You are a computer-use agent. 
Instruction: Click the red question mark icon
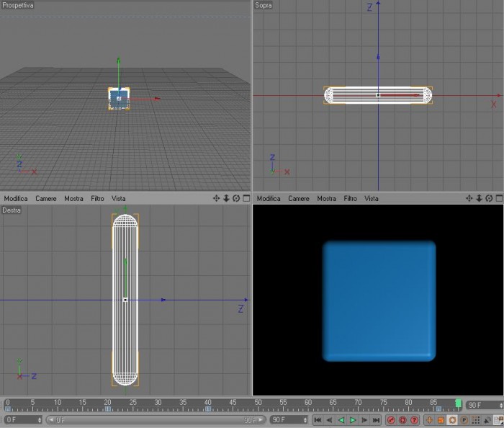coord(414,420)
